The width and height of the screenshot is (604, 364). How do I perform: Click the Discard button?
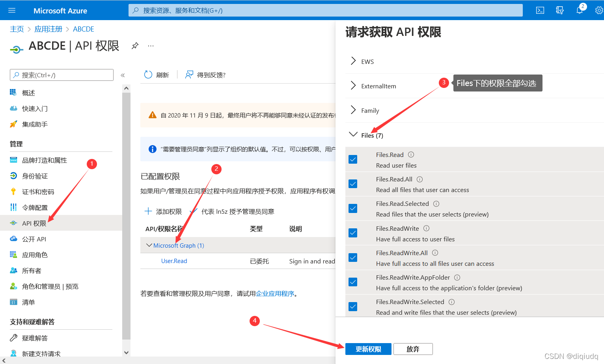click(x=413, y=349)
